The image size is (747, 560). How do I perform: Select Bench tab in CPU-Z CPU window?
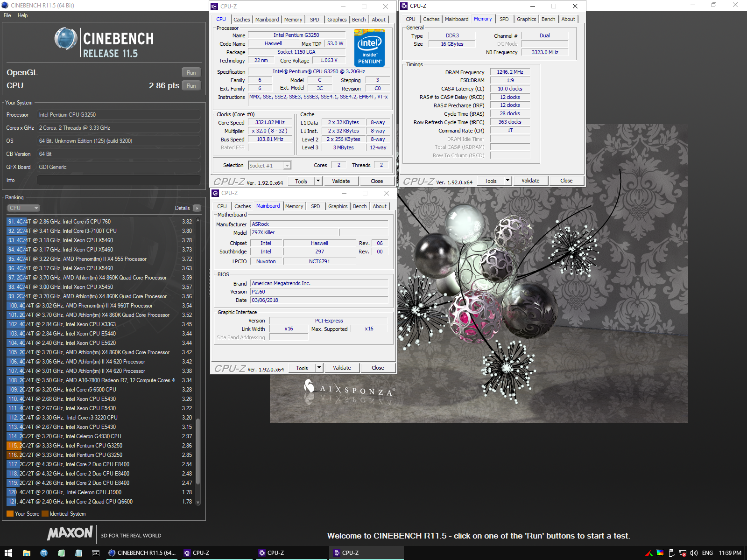[359, 20]
